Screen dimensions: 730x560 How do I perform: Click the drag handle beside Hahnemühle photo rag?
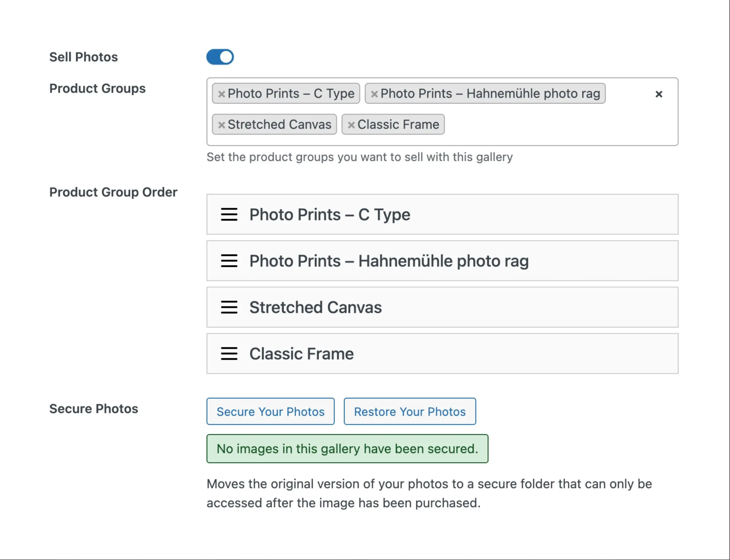229,261
